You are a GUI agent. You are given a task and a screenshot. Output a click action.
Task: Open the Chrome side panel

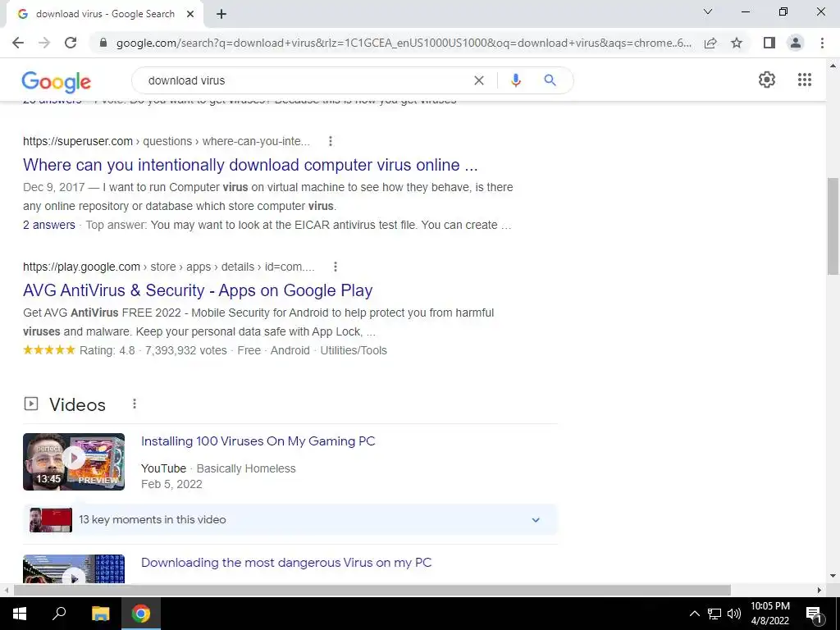[769, 43]
